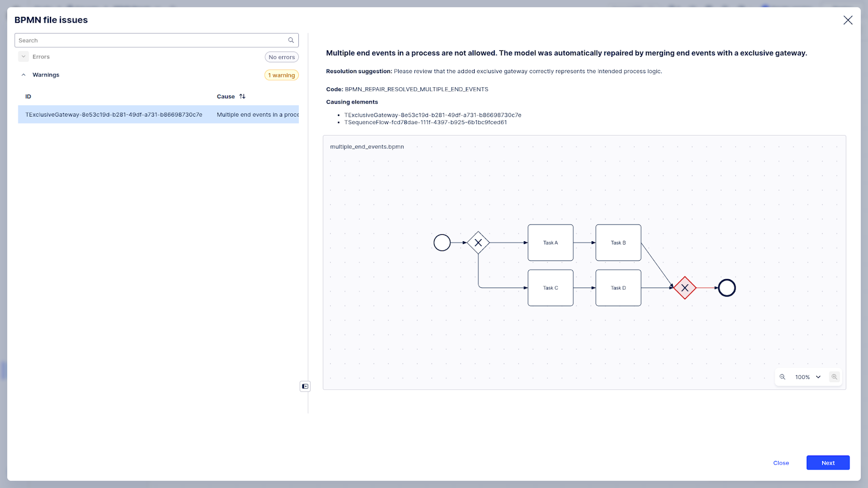Click the Next button
868x488 pixels.
(828, 463)
